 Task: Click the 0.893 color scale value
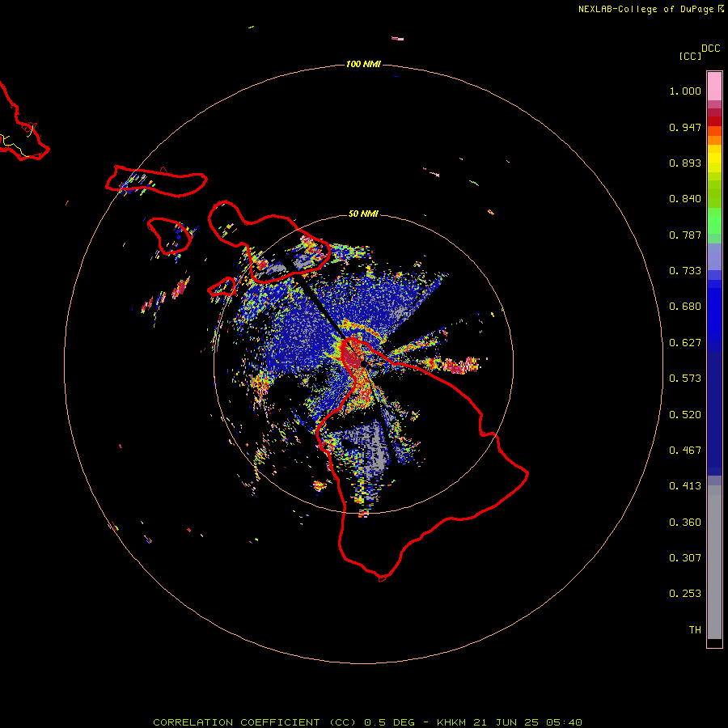(x=685, y=163)
